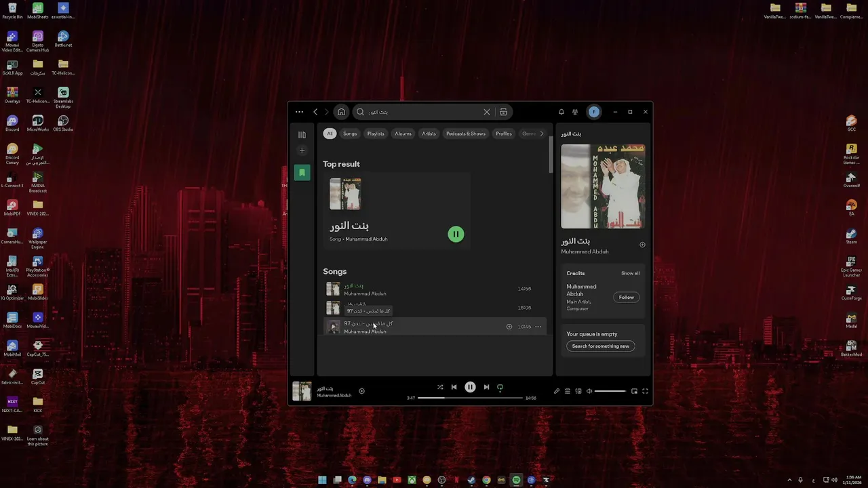Select the first song row lasting 14:56
This screenshot has height=488, width=868.
click(434, 289)
